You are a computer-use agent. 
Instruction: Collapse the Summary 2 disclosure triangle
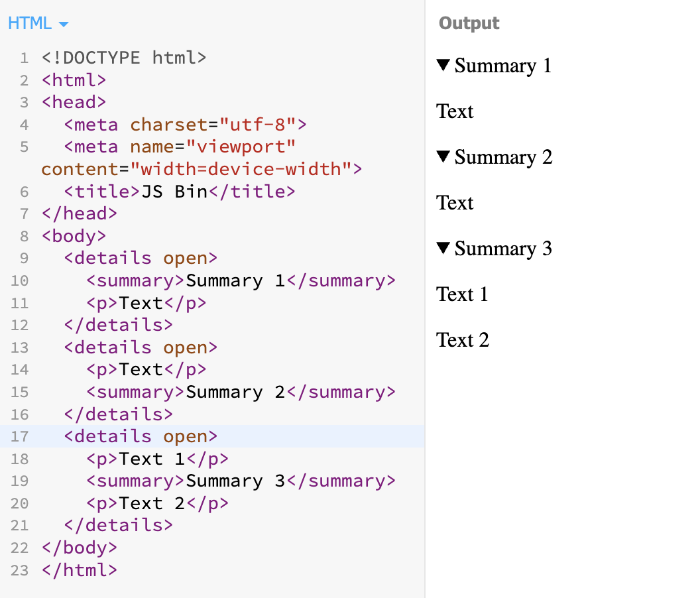pyautogui.click(x=443, y=157)
